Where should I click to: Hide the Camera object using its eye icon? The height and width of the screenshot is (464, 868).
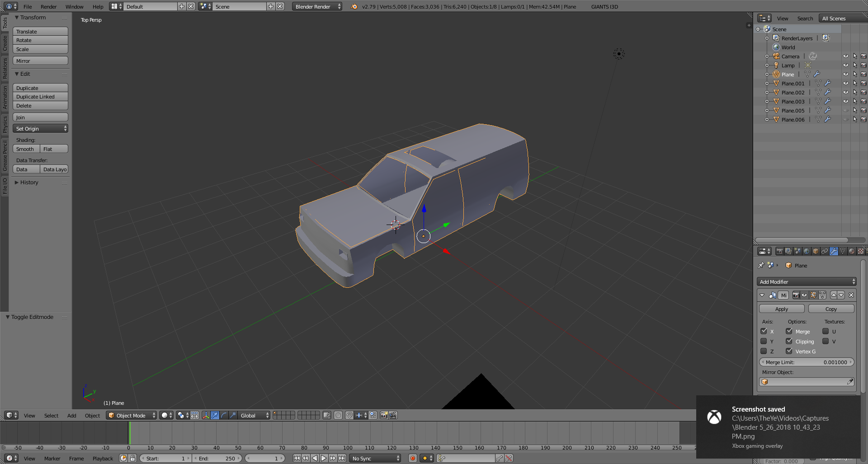tap(845, 56)
